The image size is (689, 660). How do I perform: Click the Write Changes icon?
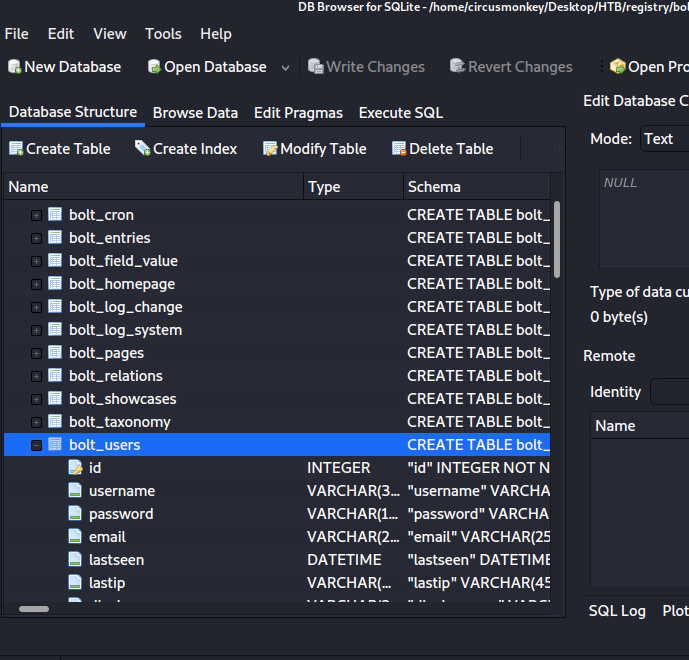tap(316, 66)
